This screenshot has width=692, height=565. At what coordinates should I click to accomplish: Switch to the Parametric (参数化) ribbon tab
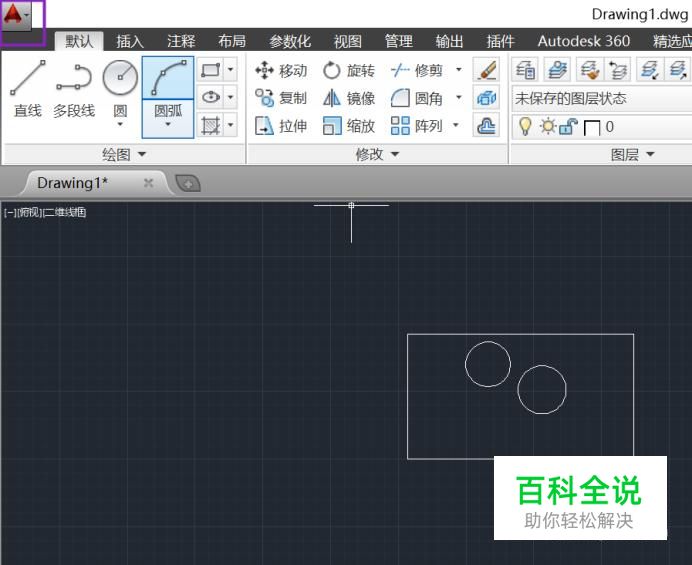point(290,41)
